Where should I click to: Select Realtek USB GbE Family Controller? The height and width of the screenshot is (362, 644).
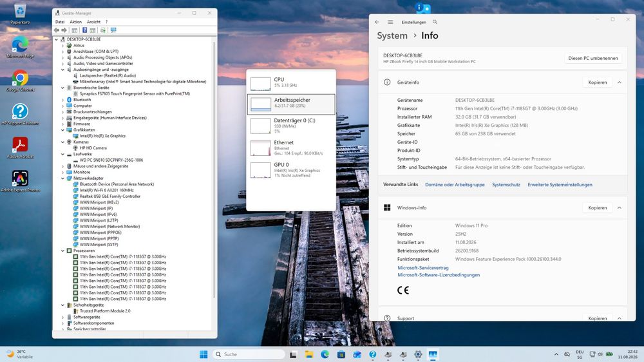[109, 196]
